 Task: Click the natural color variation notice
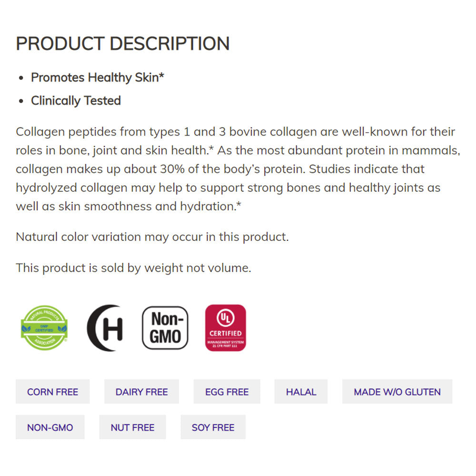pos(152,237)
